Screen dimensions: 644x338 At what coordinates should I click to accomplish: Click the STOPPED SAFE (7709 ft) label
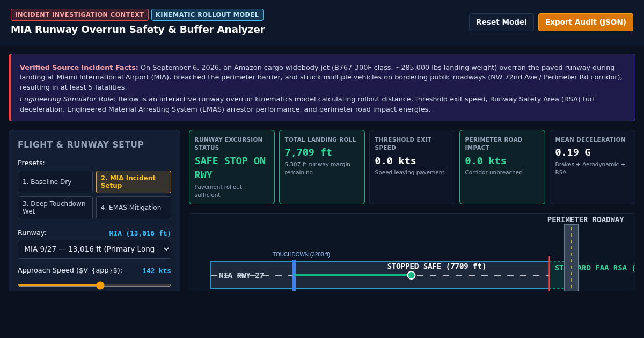[x=437, y=266]
